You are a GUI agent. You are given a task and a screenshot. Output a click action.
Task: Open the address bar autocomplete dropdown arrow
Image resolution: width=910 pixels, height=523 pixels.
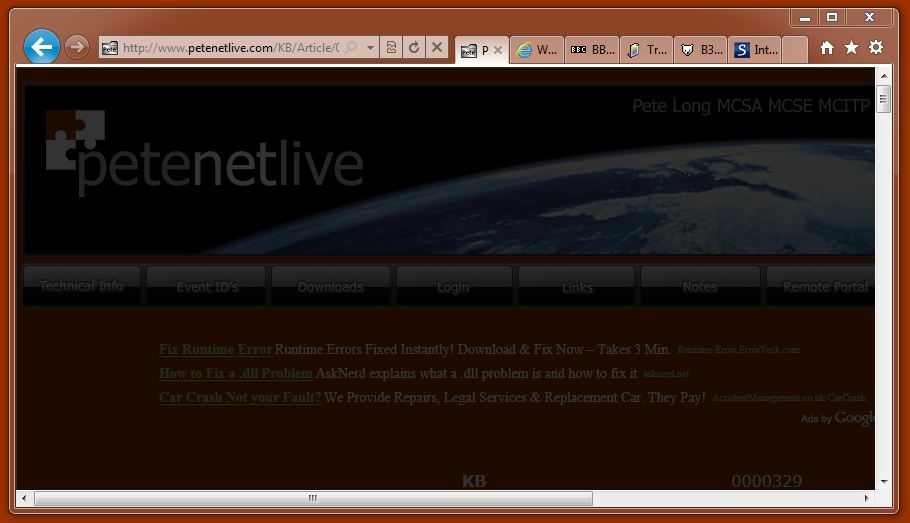coord(370,48)
